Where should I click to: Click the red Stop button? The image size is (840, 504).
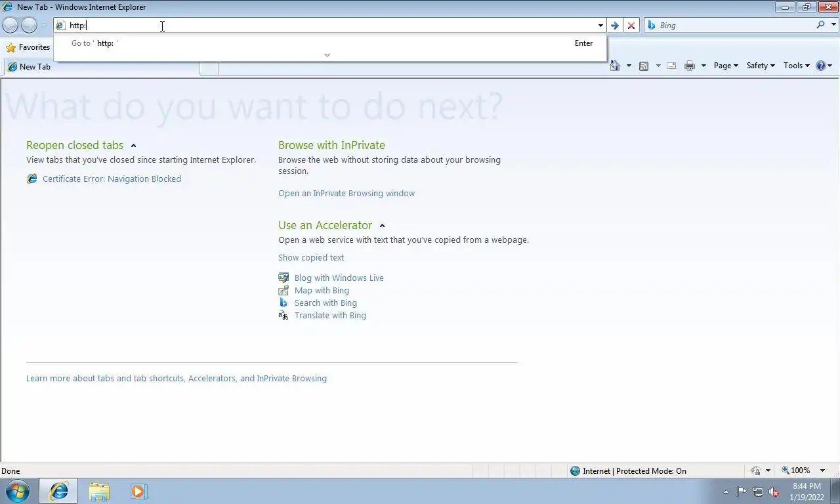[631, 26]
